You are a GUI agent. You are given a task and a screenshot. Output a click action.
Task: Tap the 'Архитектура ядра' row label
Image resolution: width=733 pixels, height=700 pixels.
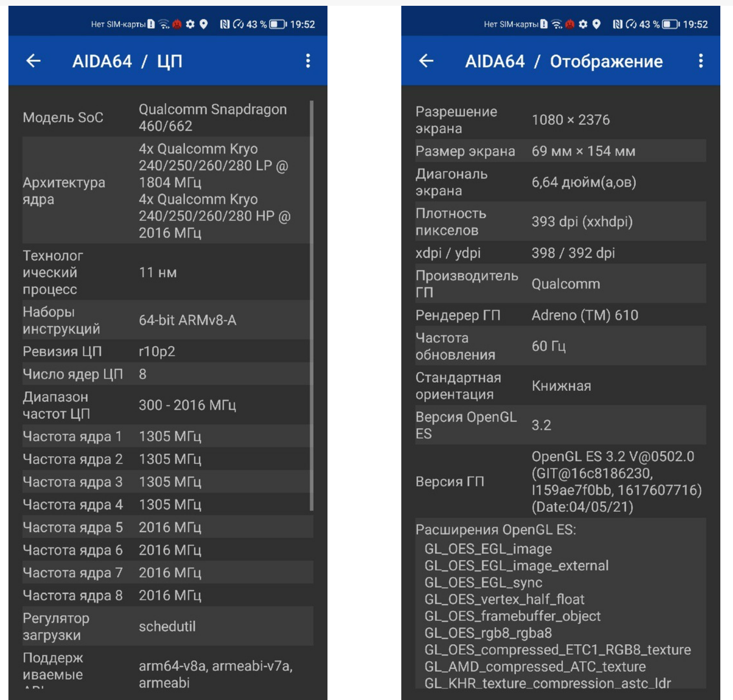[x=64, y=191]
